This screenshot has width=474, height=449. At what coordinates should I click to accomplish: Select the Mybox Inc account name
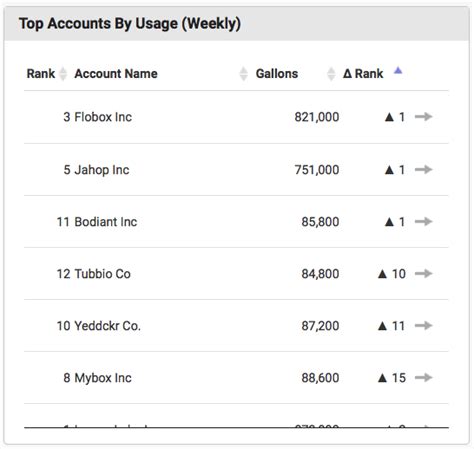pos(103,378)
